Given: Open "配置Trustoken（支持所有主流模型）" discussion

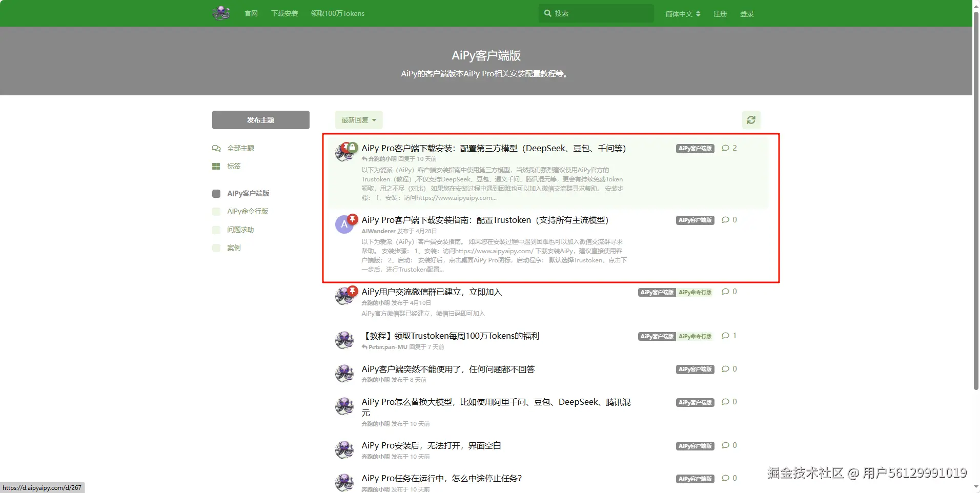Looking at the screenshot, I should pos(485,220).
